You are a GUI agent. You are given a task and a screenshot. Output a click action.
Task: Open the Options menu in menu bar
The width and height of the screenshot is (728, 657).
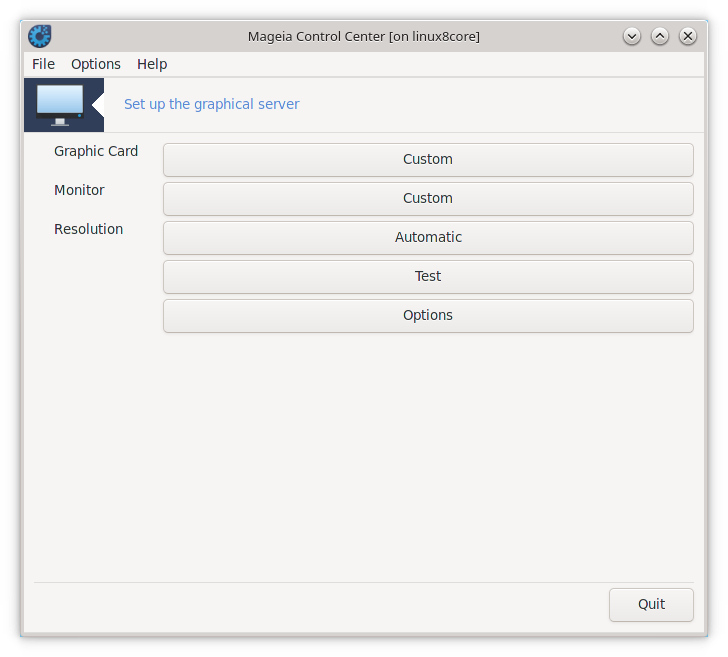pos(96,64)
